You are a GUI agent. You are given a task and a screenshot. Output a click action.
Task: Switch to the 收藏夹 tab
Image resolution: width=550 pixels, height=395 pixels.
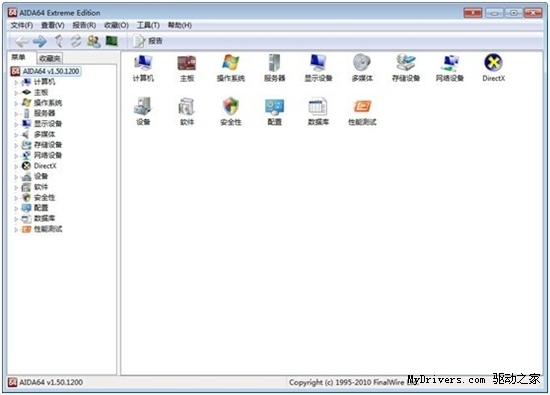49,59
